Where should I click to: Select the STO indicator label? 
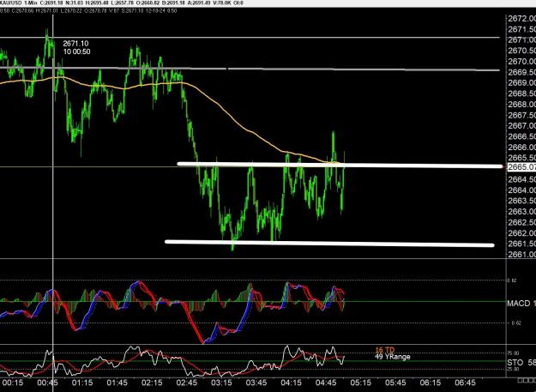pyautogui.click(x=515, y=362)
